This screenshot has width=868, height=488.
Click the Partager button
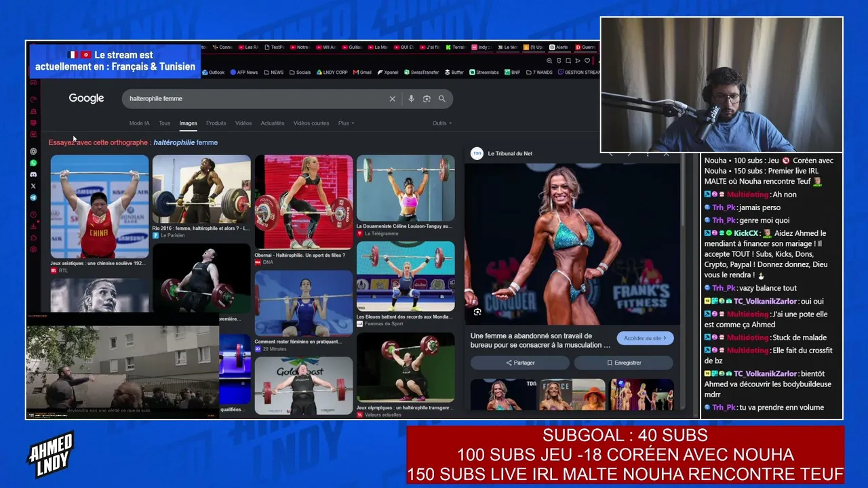point(520,363)
